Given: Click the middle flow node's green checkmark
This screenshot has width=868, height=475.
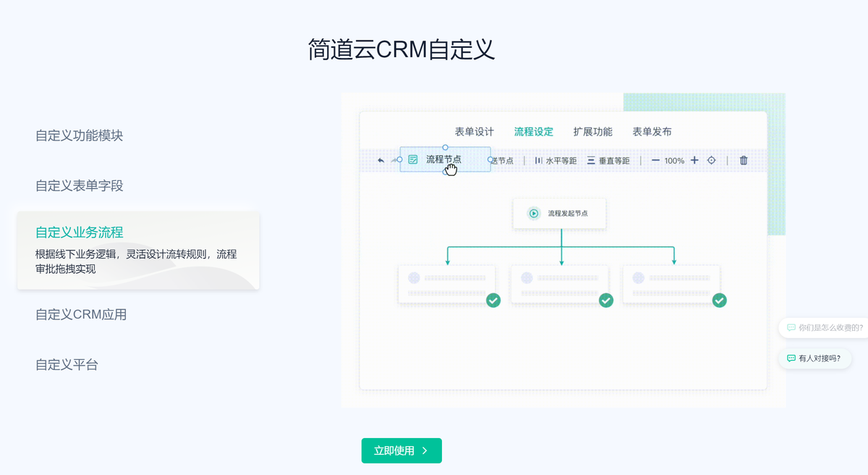Looking at the screenshot, I should pos(606,300).
